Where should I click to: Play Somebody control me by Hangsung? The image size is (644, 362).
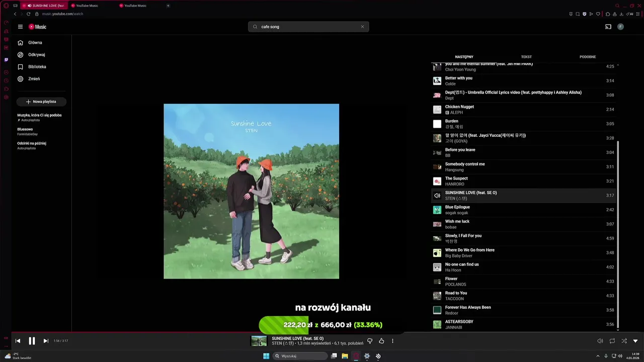pos(523,167)
